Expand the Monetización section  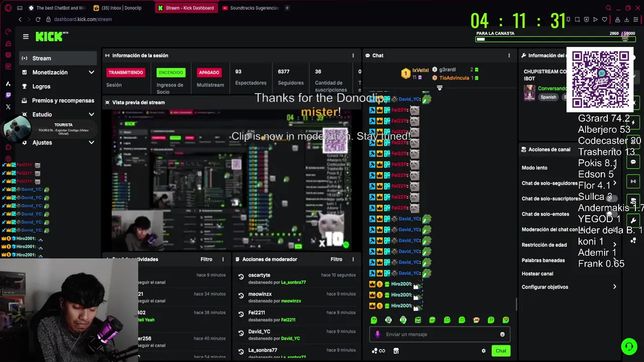pos(58,72)
